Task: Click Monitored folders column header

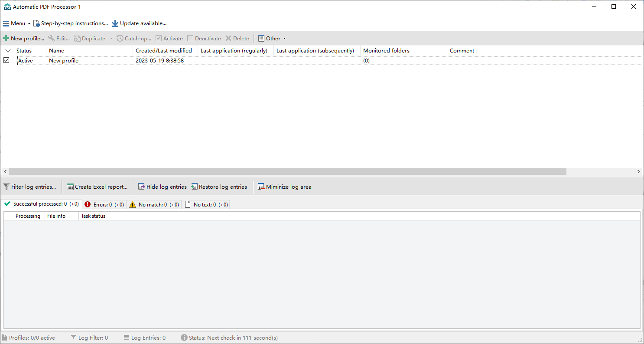Action: (x=403, y=51)
